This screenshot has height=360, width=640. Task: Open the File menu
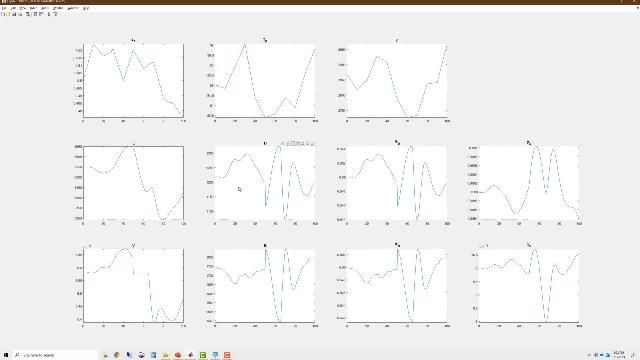3,8
